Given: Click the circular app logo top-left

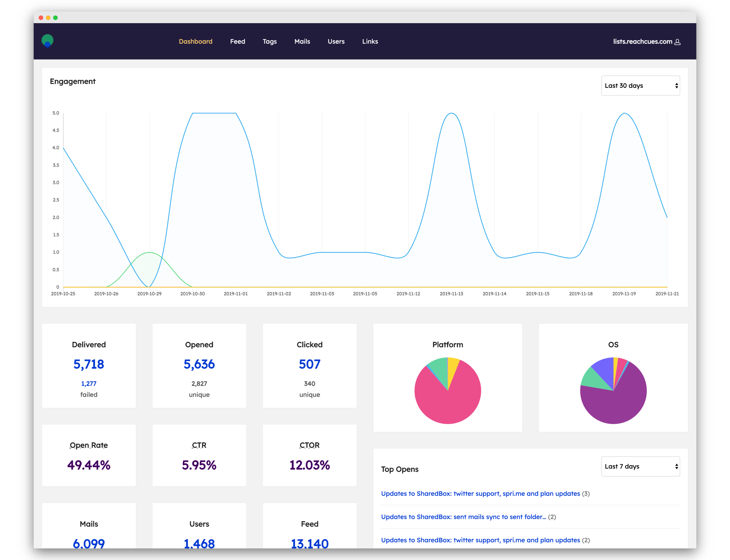Looking at the screenshot, I should coord(48,41).
